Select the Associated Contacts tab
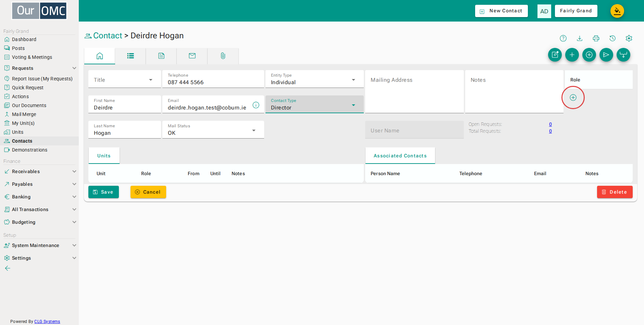This screenshot has height=325, width=644. [400, 156]
